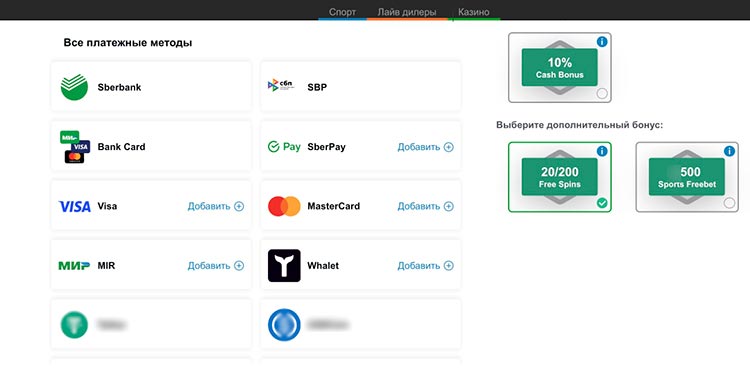This screenshot has height=374, width=750.
Task: Select the MIR payment label
Action: pos(106,265)
